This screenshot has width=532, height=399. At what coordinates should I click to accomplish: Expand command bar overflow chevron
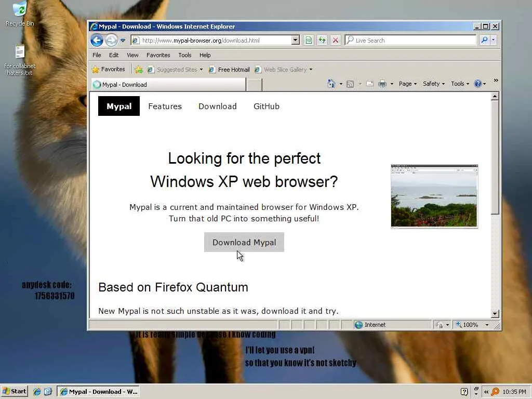click(x=496, y=81)
